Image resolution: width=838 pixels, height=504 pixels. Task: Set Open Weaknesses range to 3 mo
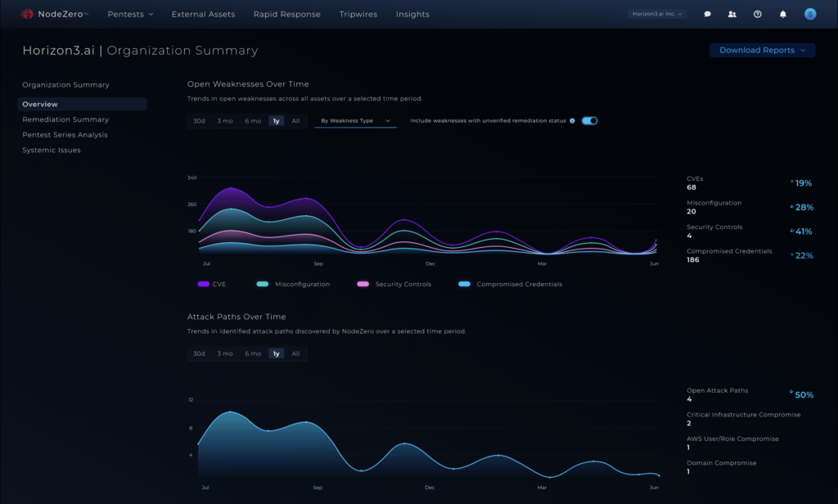pyautogui.click(x=225, y=121)
